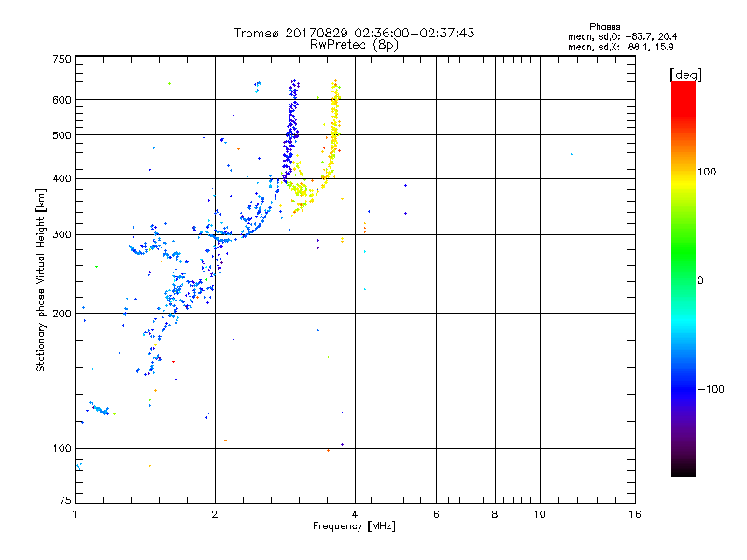
Task: Click the x-axis tick label "2"
Action: (x=215, y=514)
